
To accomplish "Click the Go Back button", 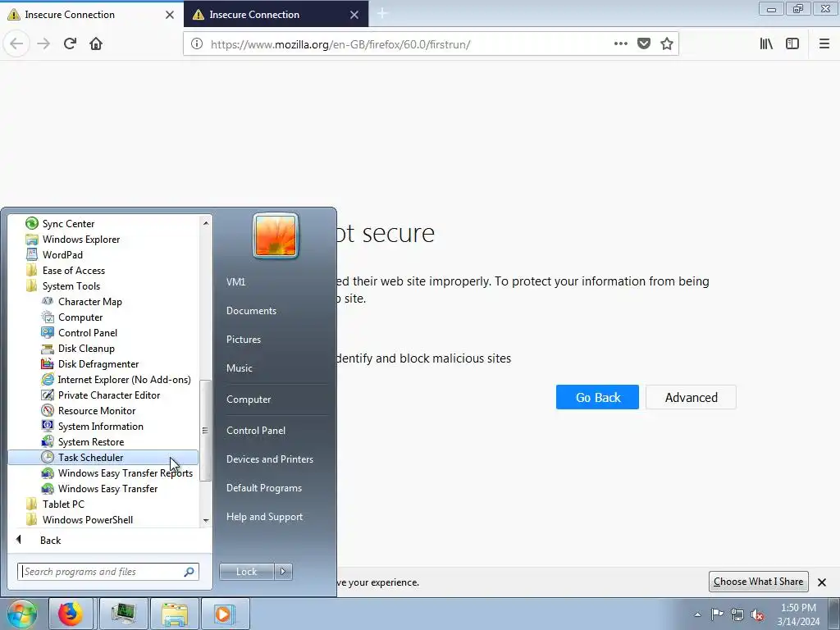I will 597,397.
